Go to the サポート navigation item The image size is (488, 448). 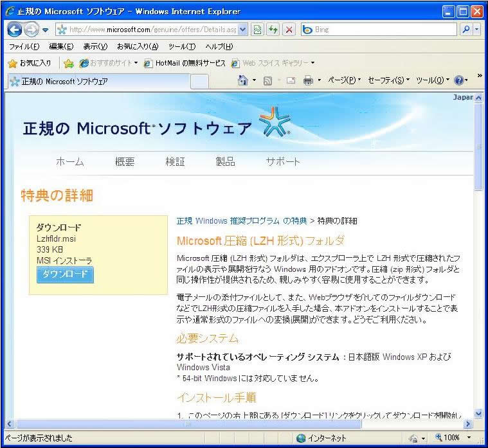283,162
